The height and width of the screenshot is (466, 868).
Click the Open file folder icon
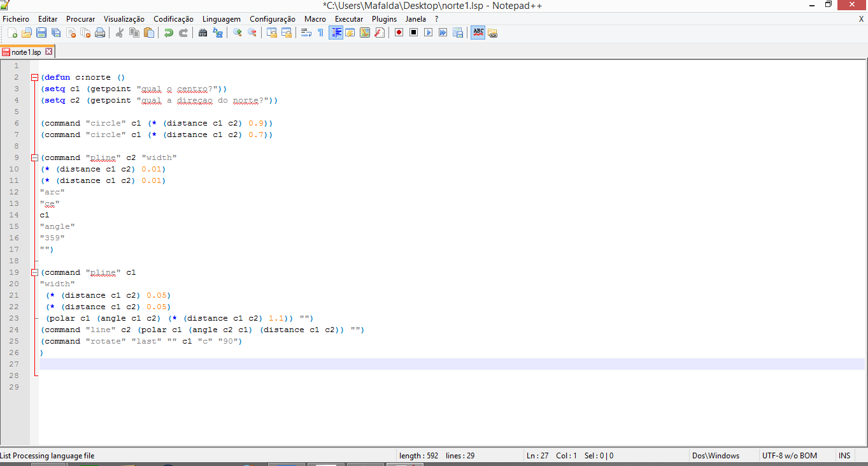[27, 33]
